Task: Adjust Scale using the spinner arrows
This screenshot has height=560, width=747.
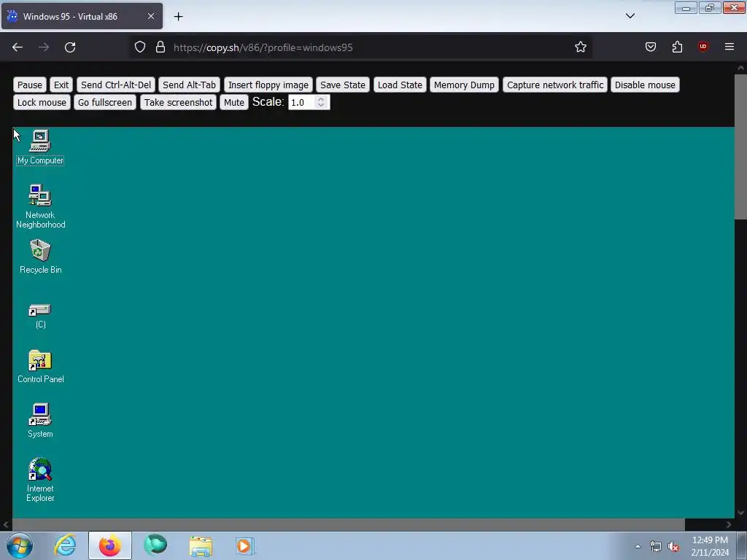Action: point(321,102)
